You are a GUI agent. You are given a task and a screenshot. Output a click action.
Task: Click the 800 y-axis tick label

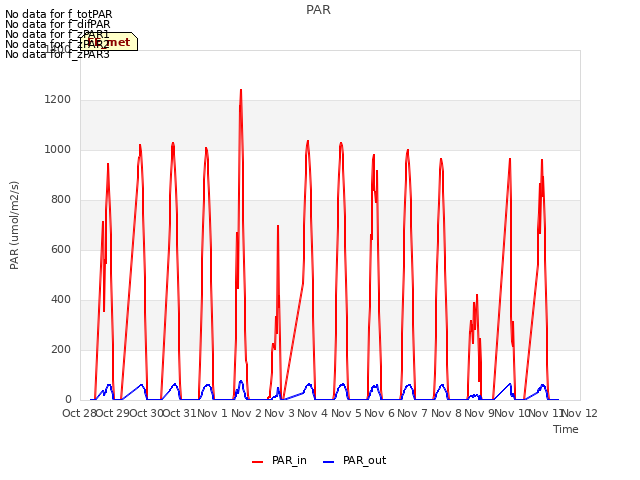(x=61, y=200)
